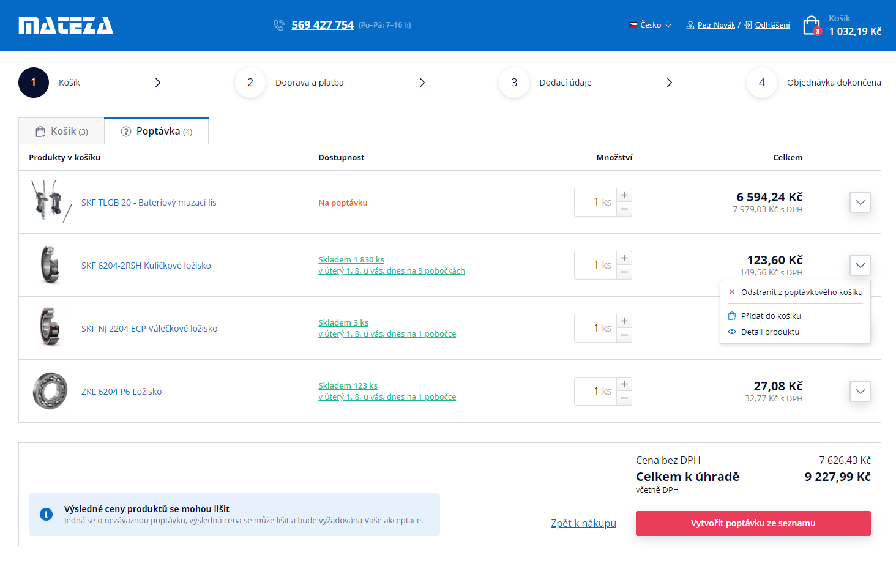Open the shopping bag cart icon
Image resolution: width=896 pixels, height=588 pixels.
tap(812, 26)
